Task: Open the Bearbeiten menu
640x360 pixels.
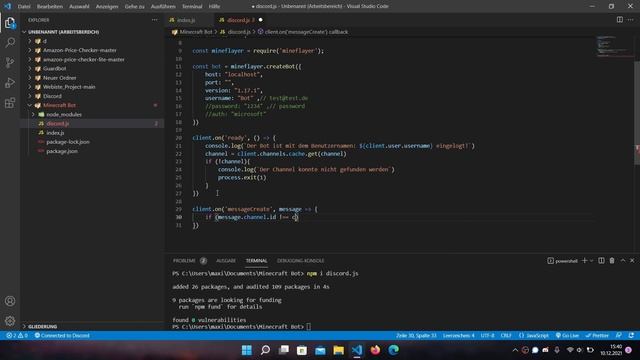Action: (50, 6)
